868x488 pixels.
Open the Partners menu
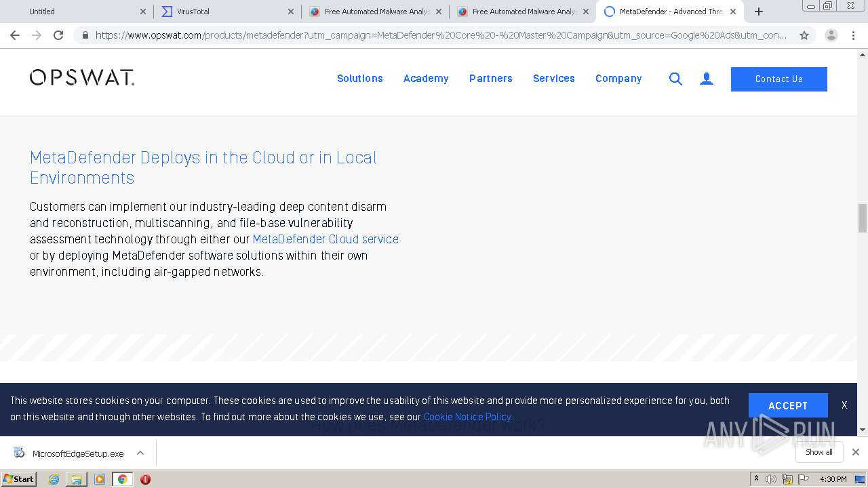pyautogui.click(x=491, y=79)
